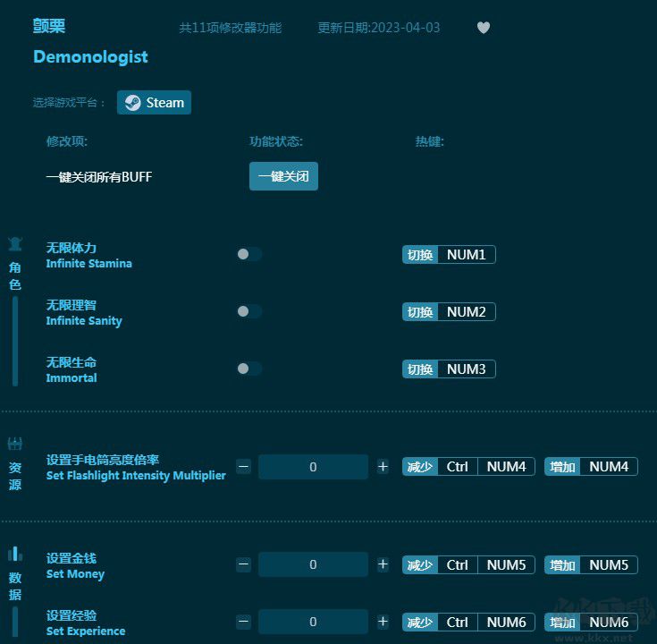
Task: Click the 角色 character category icon
Action: (x=15, y=245)
